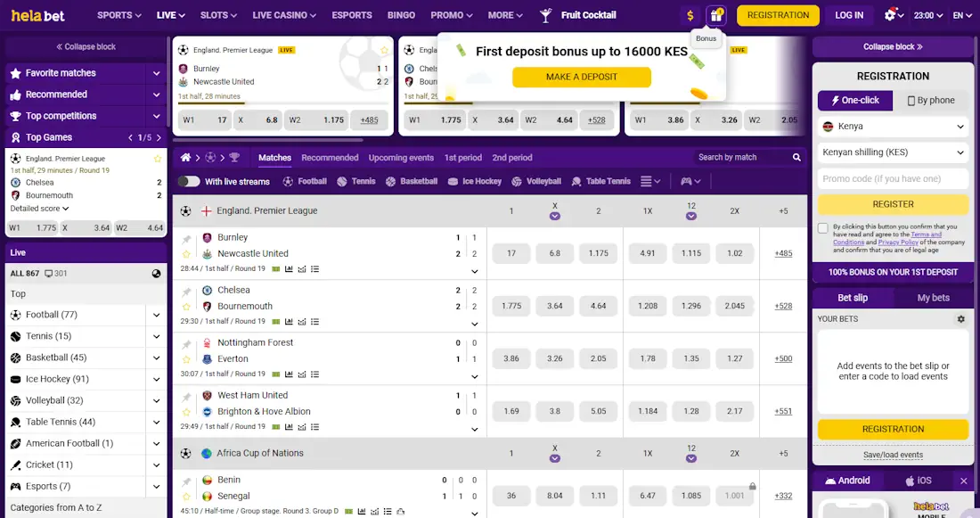The image size is (980, 518).
Task: Open the Kenya country dropdown
Action: coord(891,127)
